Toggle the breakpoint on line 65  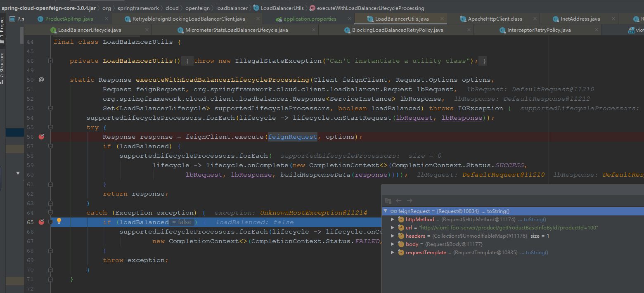41,222
